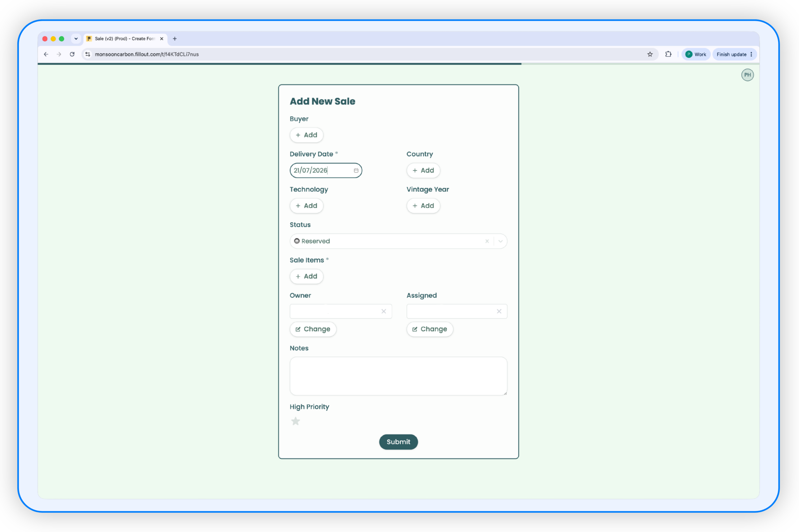Change the Owner

[x=313, y=329]
